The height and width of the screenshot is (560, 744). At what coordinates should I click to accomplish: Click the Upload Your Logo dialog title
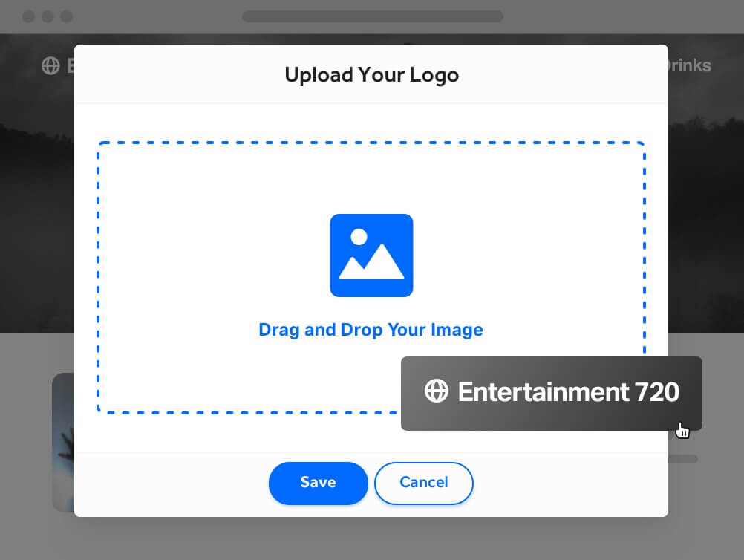[371, 75]
